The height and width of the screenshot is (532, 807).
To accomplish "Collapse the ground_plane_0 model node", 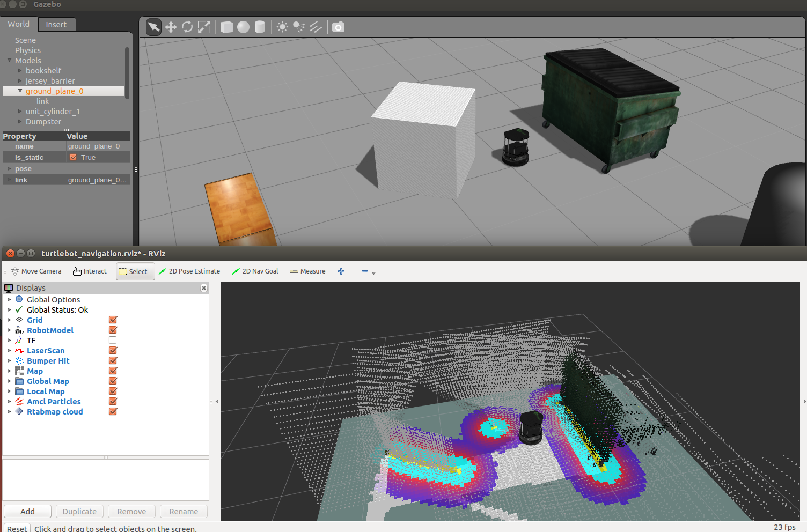I will (20, 91).
